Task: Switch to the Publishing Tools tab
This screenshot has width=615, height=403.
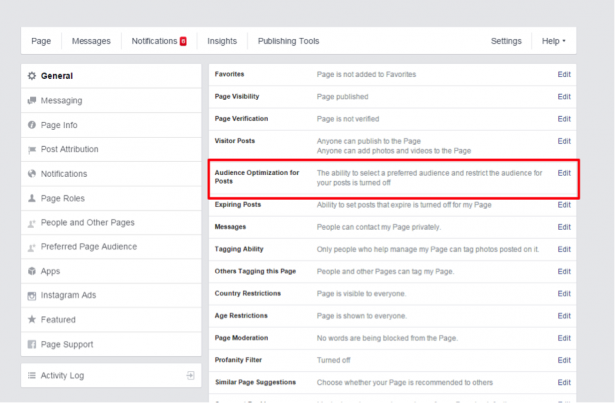Action: click(x=288, y=41)
